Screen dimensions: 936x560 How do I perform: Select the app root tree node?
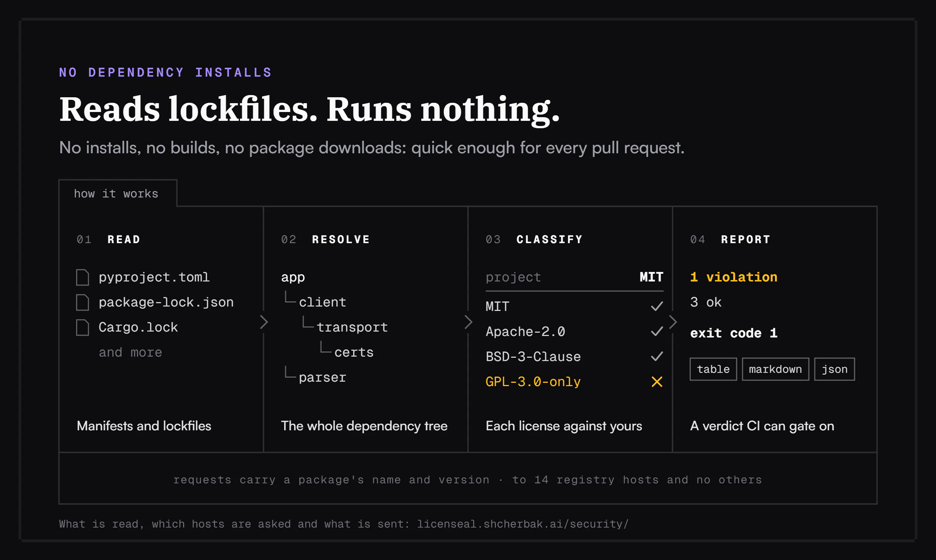coord(293,277)
